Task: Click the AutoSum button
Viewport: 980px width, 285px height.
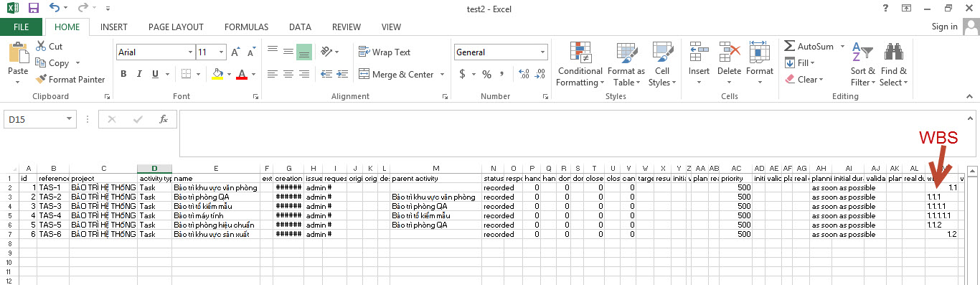Action: [809, 46]
